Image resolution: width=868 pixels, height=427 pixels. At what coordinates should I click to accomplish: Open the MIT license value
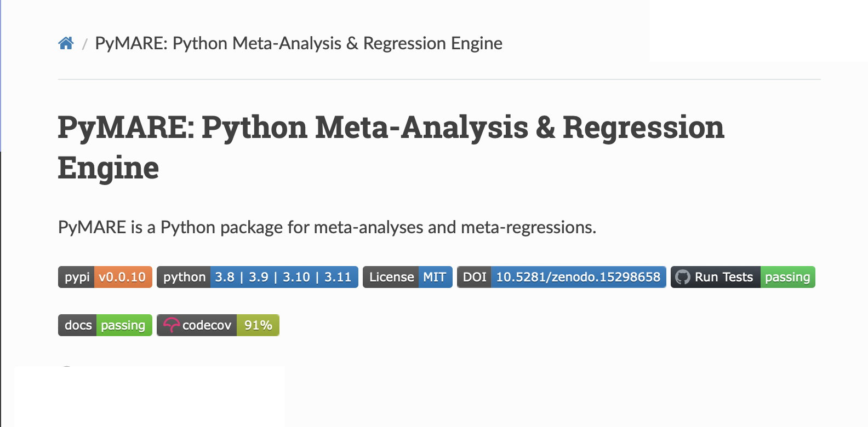435,277
